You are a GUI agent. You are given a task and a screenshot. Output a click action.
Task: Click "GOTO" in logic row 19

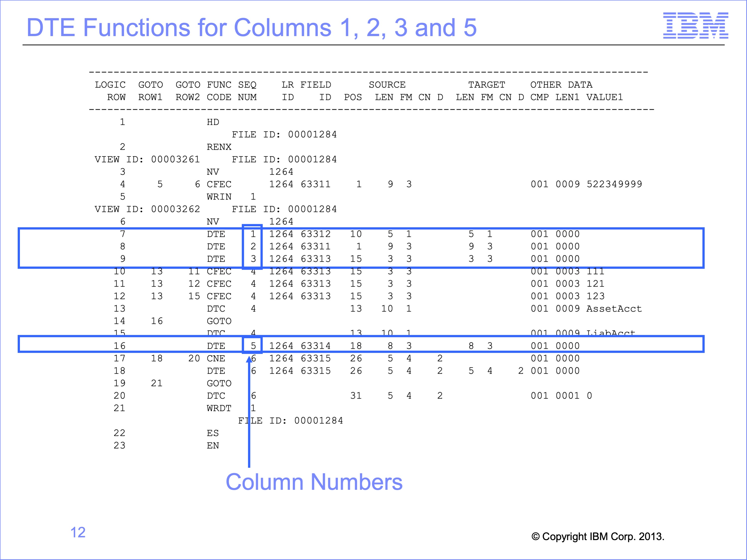coord(219,383)
